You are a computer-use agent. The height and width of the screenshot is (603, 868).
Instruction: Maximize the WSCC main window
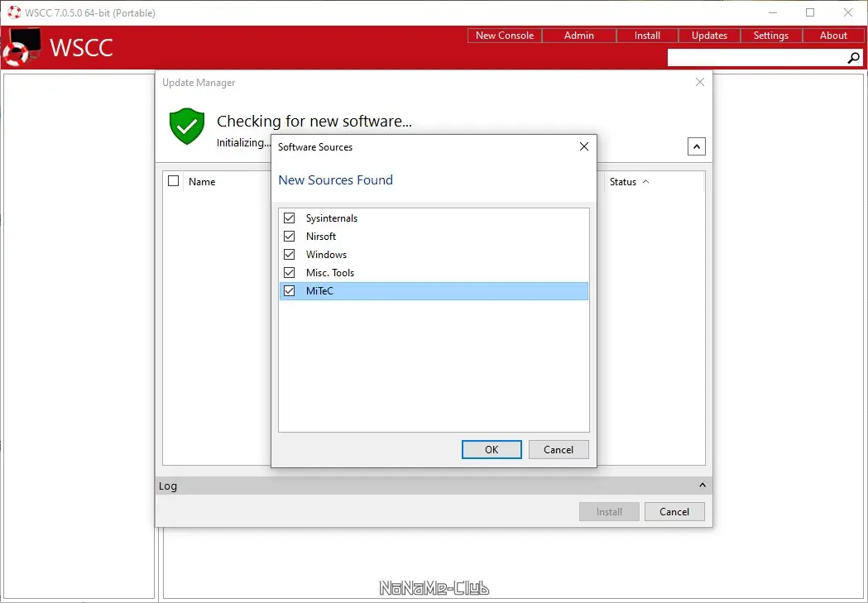810,12
